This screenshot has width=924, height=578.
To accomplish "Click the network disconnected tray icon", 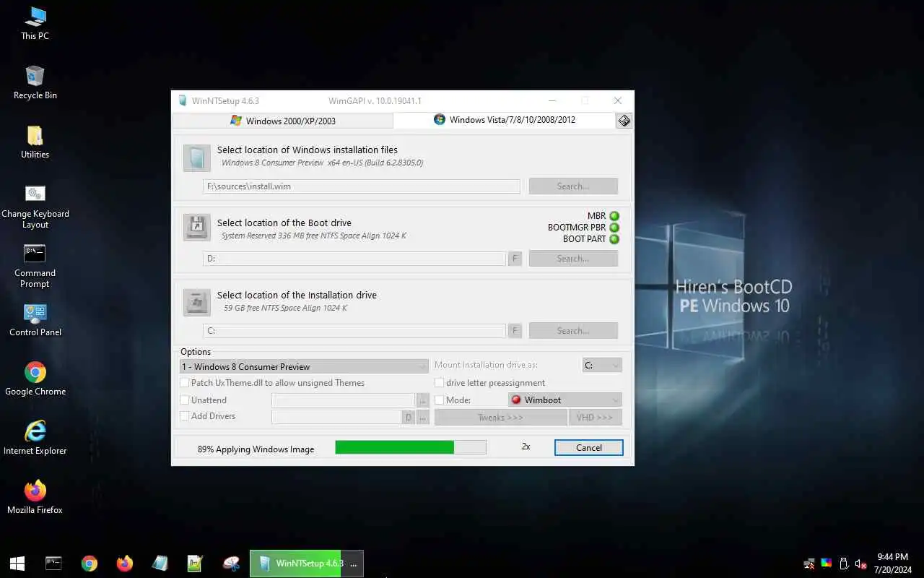I will (810, 564).
